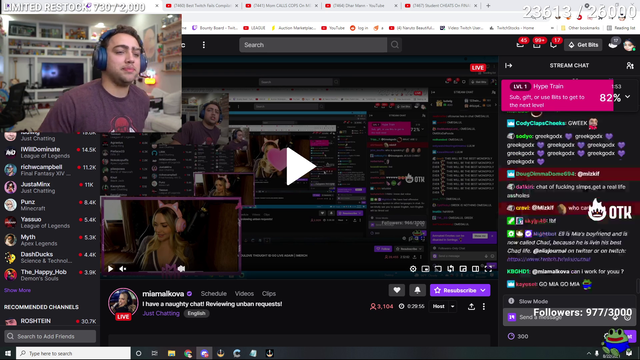Screen dimensions: 640x360
Task: Toggle theatre mode on the player
Action: coord(476,269)
